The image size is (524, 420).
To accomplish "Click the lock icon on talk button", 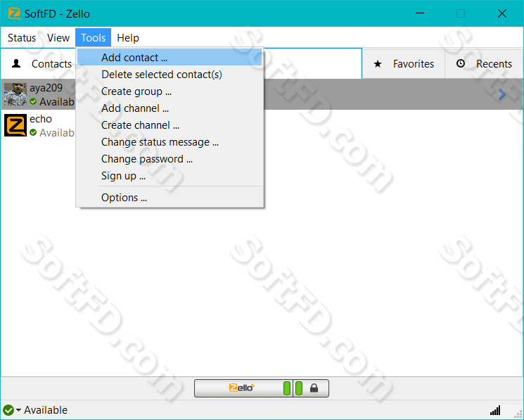I will (314, 388).
